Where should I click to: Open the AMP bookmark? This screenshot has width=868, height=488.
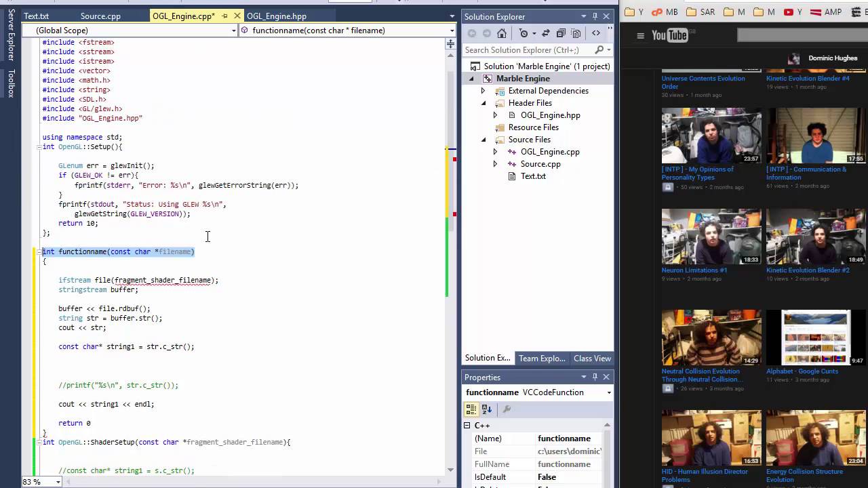(x=825, y=12)
